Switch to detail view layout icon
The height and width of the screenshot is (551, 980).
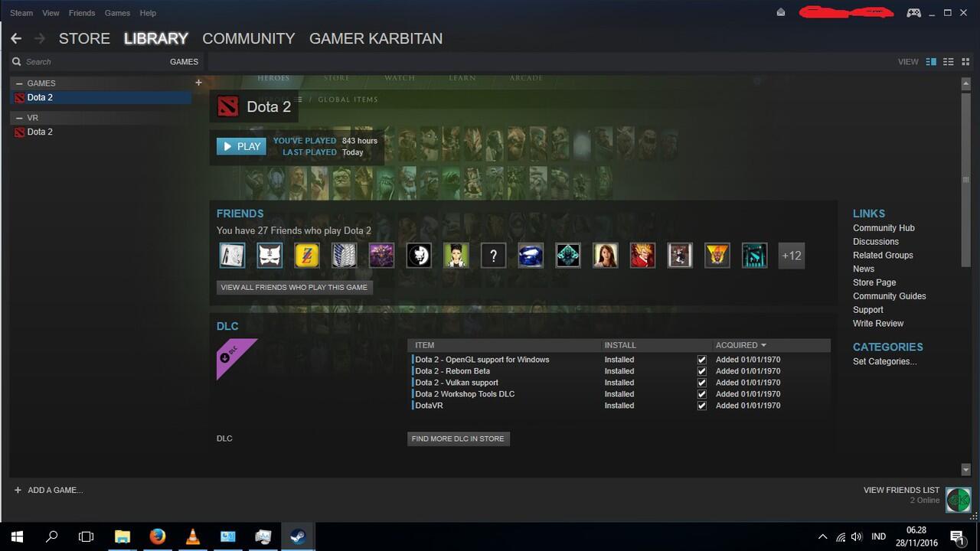point(931,62)
